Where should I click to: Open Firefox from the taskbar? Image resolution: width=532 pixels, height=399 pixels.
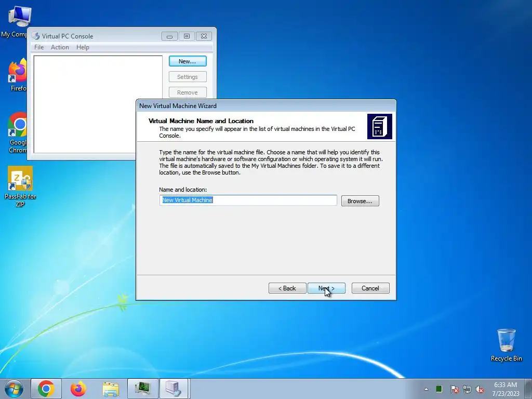[x=78, y=389]
